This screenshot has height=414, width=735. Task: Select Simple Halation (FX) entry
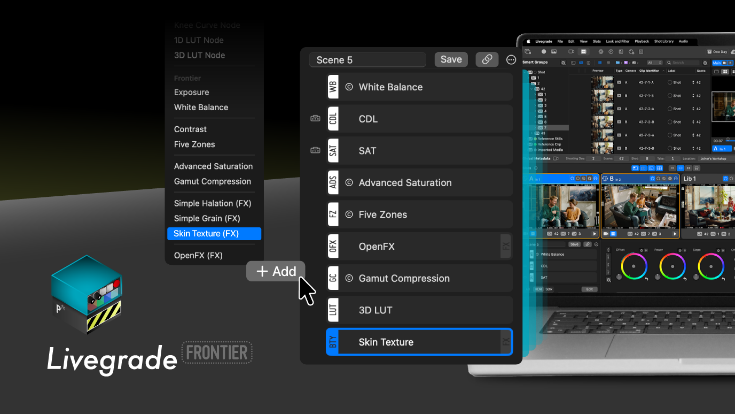(x=212, y=203)
